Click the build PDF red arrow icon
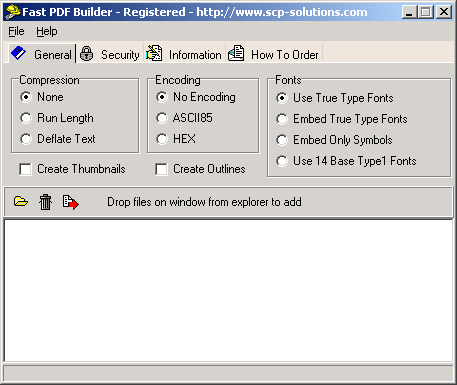Image resolution: width=457 pixels, height=385 pixels. click(71, 202)
